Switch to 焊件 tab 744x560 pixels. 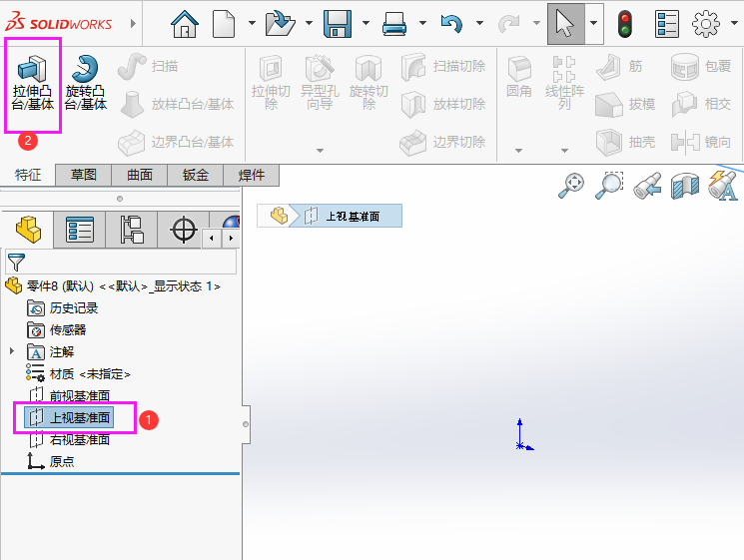252,175
